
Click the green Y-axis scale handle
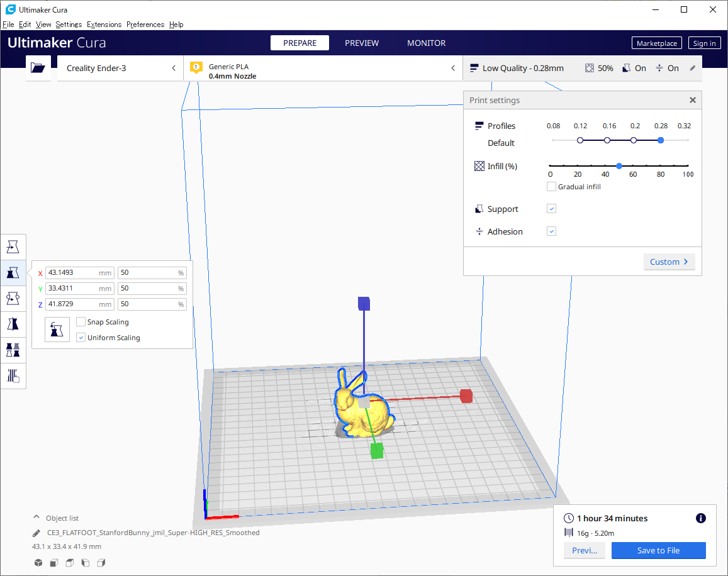377,451
